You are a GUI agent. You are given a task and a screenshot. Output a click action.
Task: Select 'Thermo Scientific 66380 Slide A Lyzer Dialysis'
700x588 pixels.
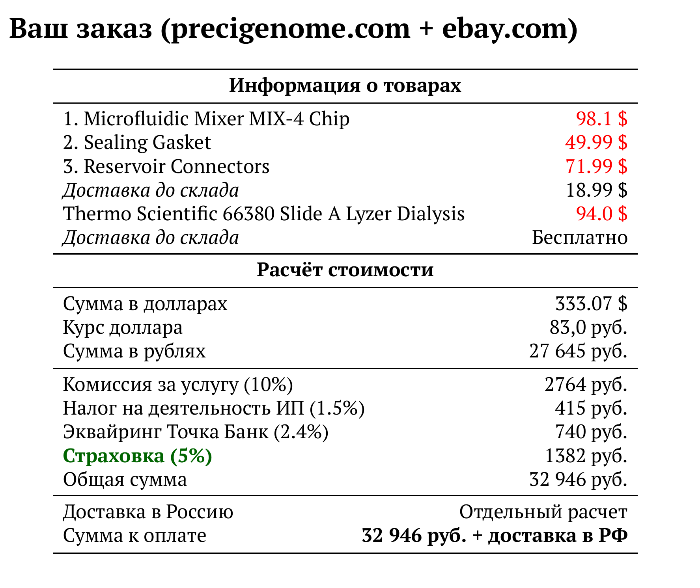pyautogui.click(x=264, y=214)
